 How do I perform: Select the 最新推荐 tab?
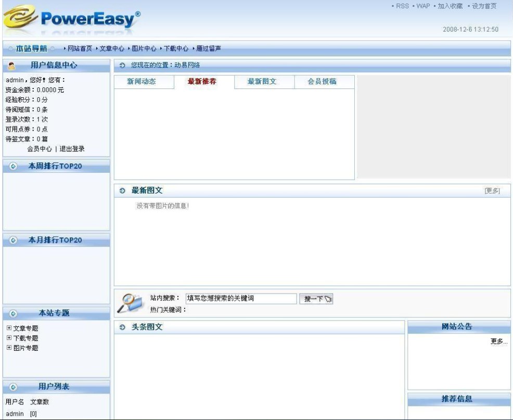202,82
